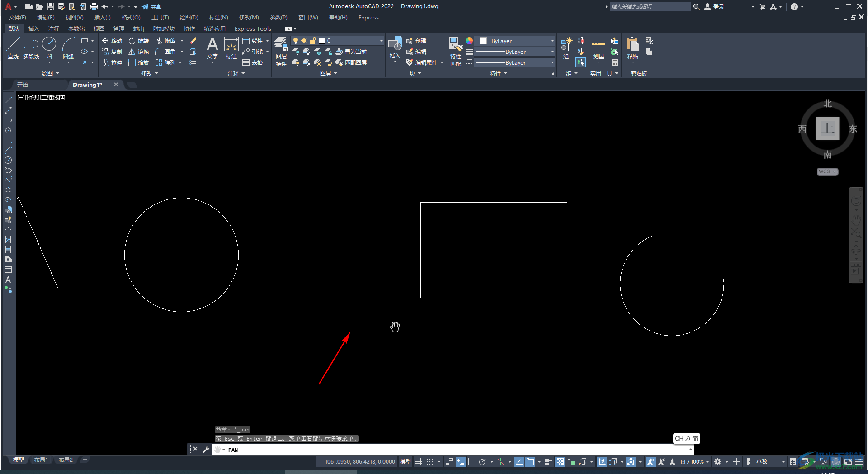Click the Rotate (旋转) tool

point(138,41)
